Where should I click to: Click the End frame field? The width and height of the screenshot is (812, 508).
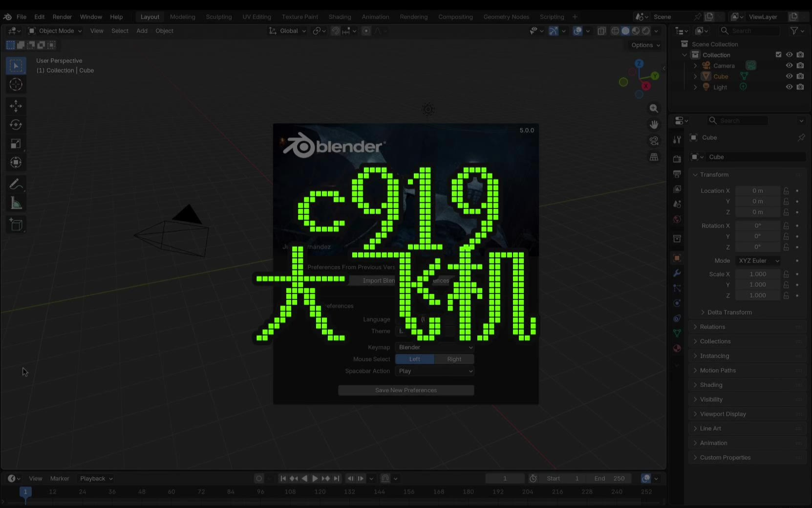click(x=609, y=479)
